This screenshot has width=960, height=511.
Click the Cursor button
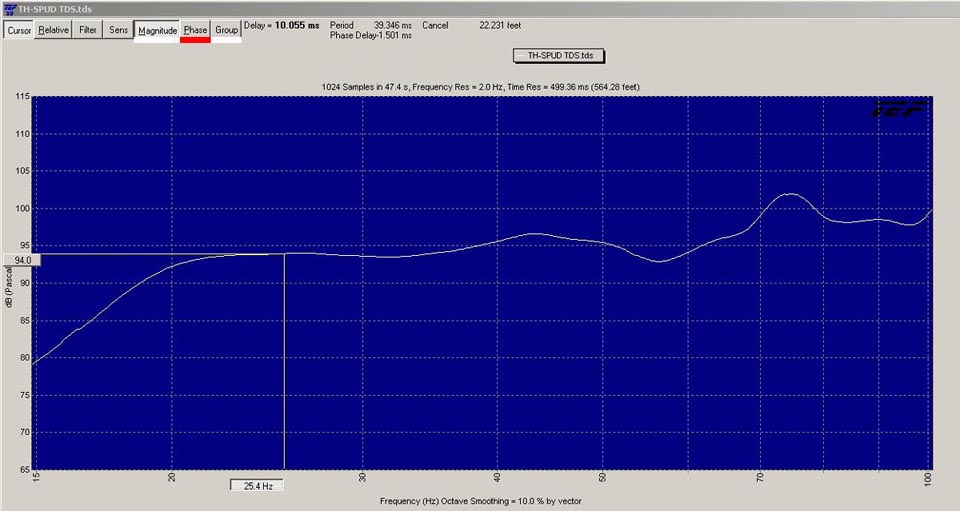pos(19,30)
